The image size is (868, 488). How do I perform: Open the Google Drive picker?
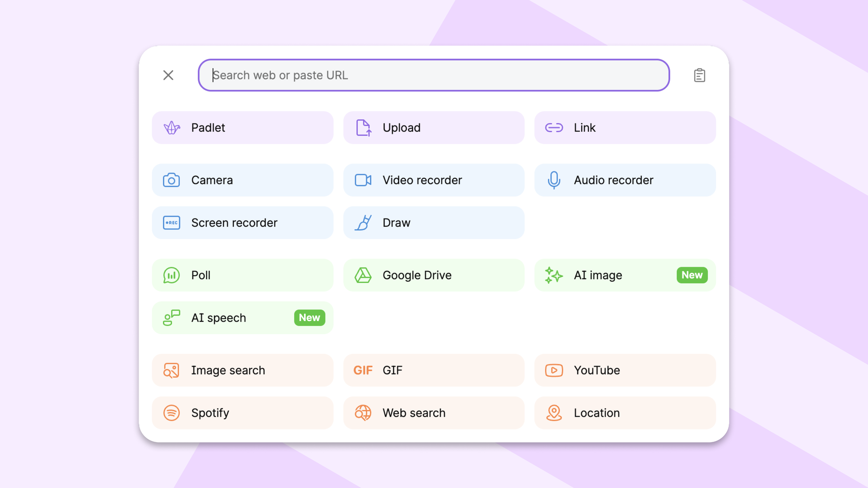point(433,275)
